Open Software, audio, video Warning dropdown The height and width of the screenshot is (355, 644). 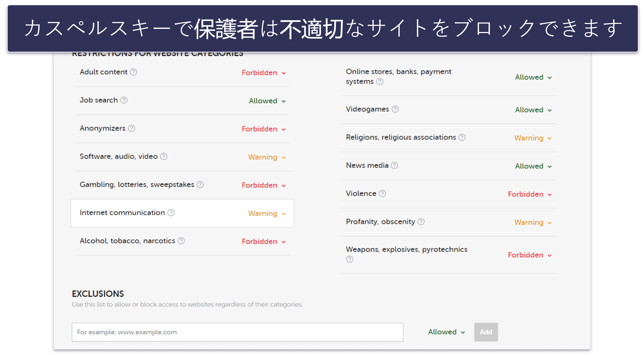coord(267,157)
